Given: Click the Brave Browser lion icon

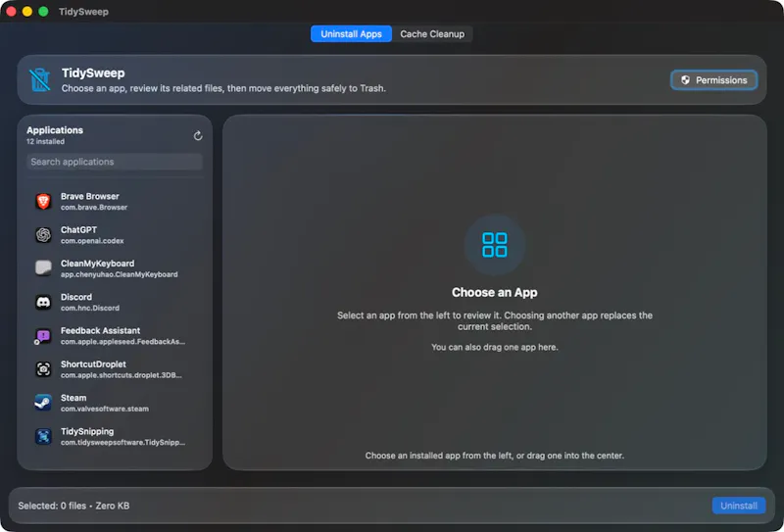Looking at the screenshot, I should click(43, 202).
